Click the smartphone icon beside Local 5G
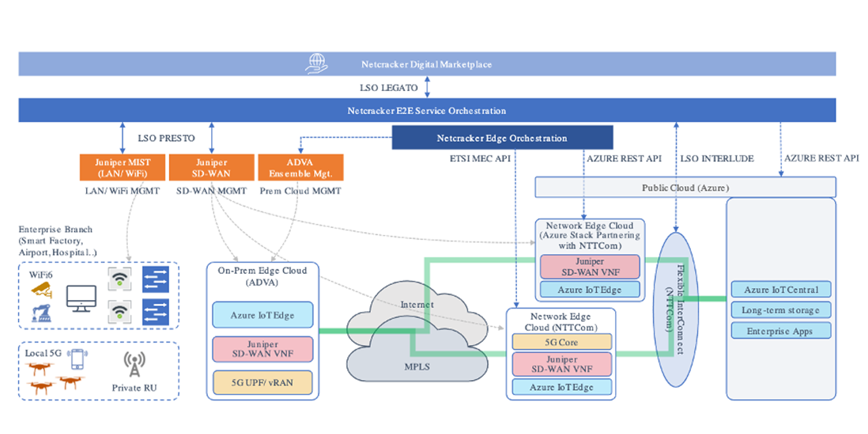This screenshot has width=868, height=434. tap(77, 359)
